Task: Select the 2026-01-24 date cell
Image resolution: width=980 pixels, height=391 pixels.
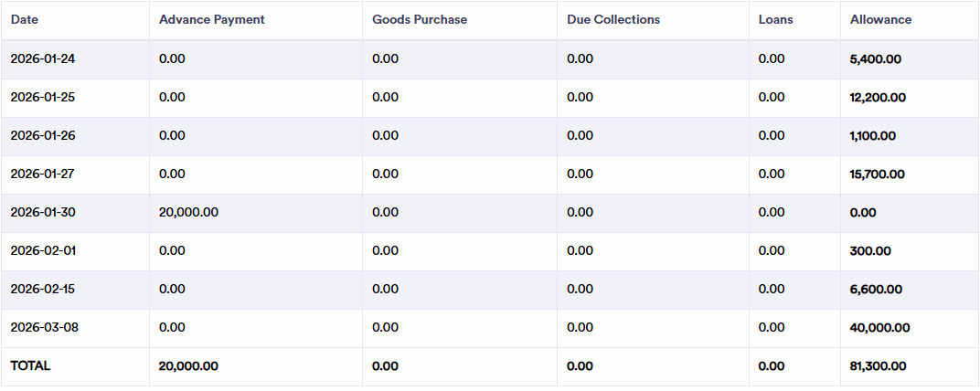Action: pos(43,59)
